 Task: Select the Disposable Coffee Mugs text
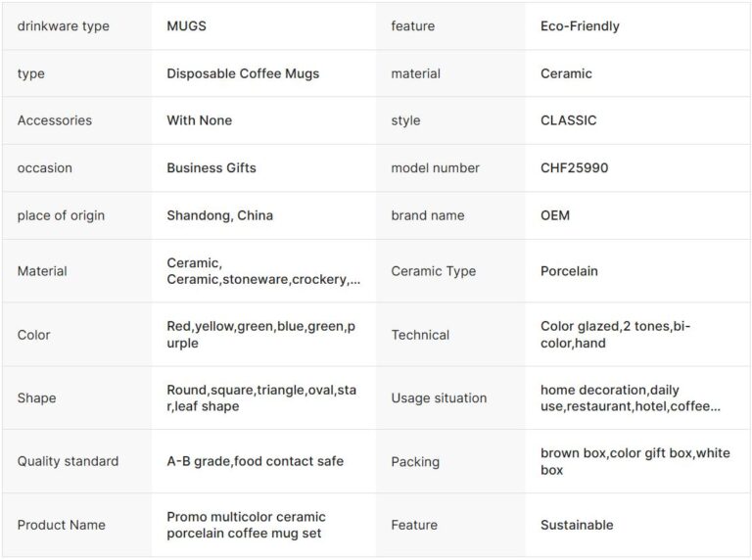click(243, 73)
